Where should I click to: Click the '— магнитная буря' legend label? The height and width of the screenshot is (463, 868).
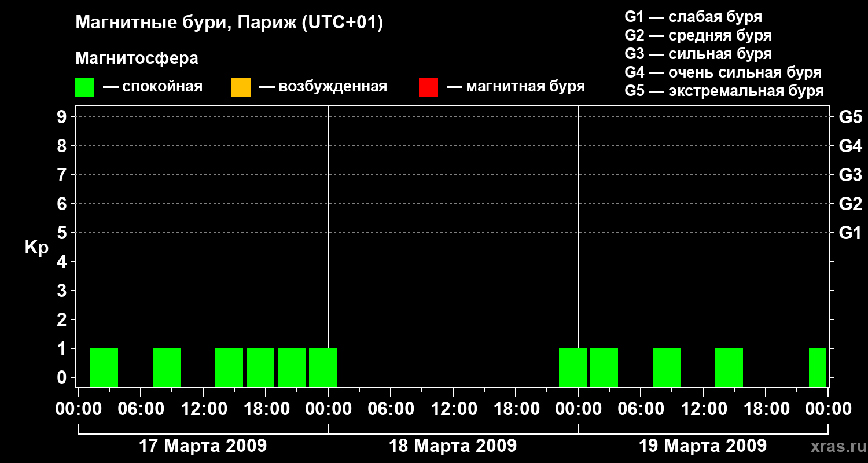516,87
